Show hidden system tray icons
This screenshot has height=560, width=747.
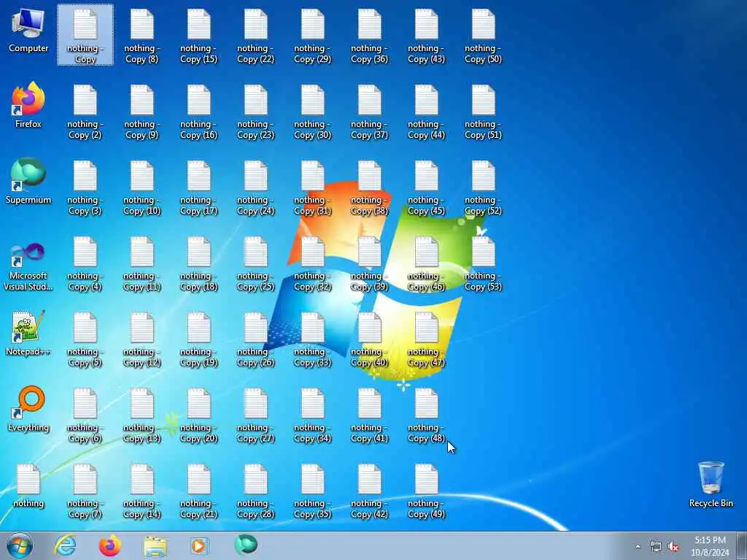click(x=638, y=546)
